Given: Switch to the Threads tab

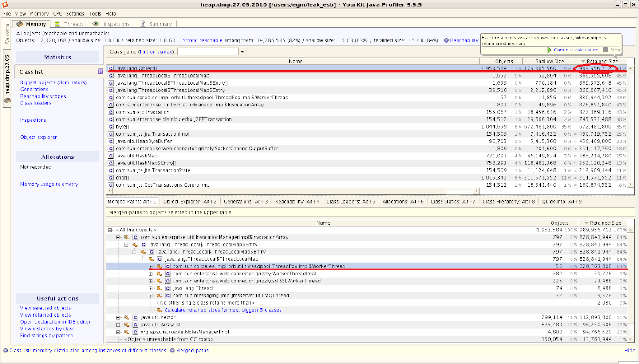Looking at the screenshot, I should (x=69, y=24).
